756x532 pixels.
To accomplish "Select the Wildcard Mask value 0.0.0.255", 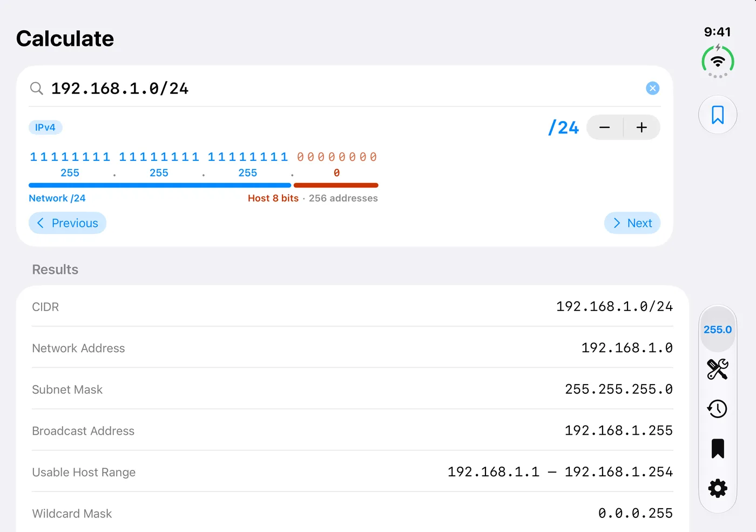I will point(636,513).
